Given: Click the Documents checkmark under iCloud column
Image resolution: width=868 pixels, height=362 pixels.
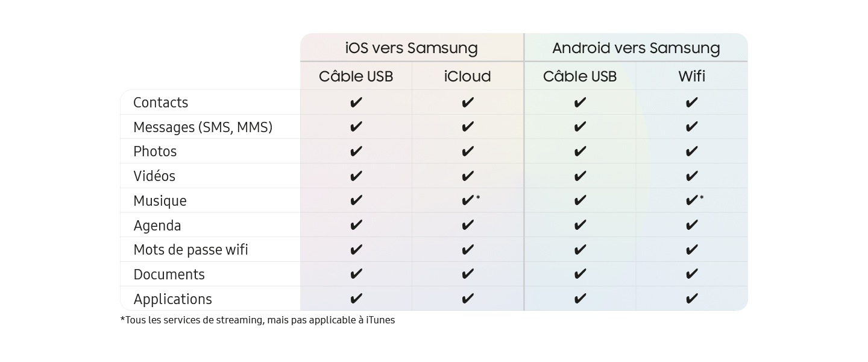Looking at the screenshot, I should coord(468,274).
